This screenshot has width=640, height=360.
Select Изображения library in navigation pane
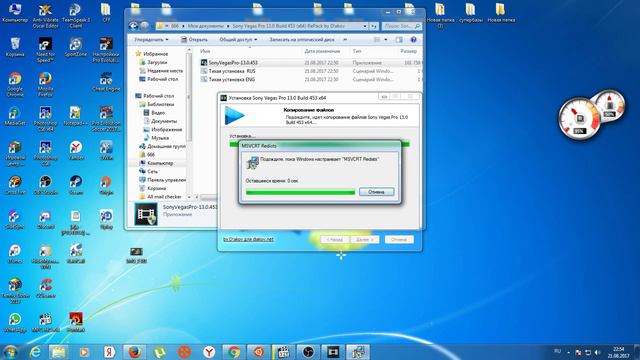[162, 129]
